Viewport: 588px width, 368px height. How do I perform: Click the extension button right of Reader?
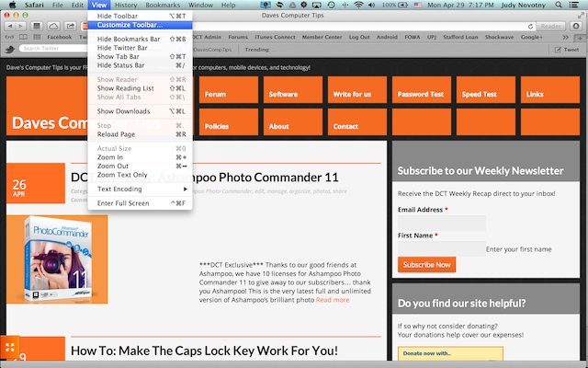click(576, 27)
